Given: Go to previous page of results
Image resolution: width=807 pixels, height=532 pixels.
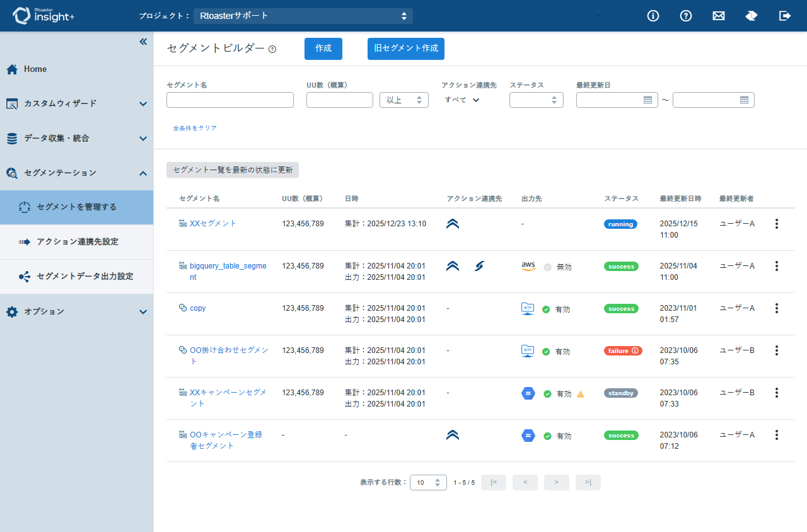Looking at the screenshot, I should point(525,483).
